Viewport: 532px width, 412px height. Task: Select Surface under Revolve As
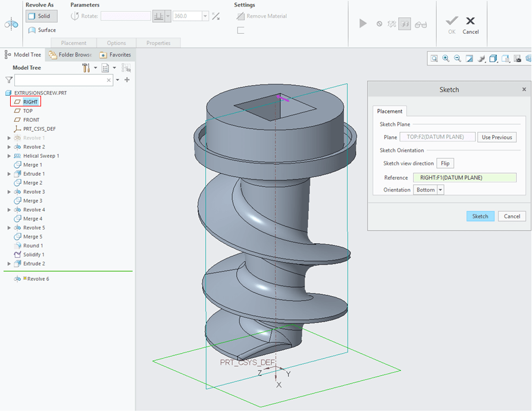click(x=42, y=30)
